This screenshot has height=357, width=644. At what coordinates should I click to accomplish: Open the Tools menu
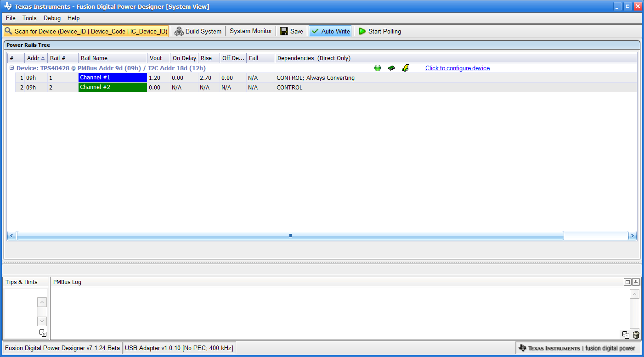(29, 18)
